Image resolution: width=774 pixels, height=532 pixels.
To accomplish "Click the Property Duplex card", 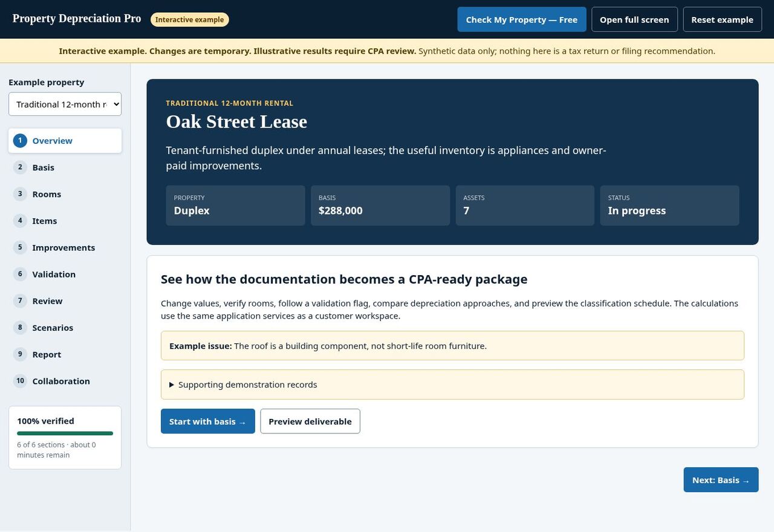I will (x=236, y=206).
